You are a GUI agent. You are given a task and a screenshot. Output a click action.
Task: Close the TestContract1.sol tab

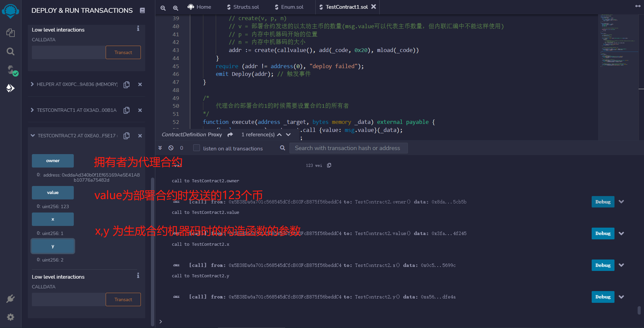373,6
